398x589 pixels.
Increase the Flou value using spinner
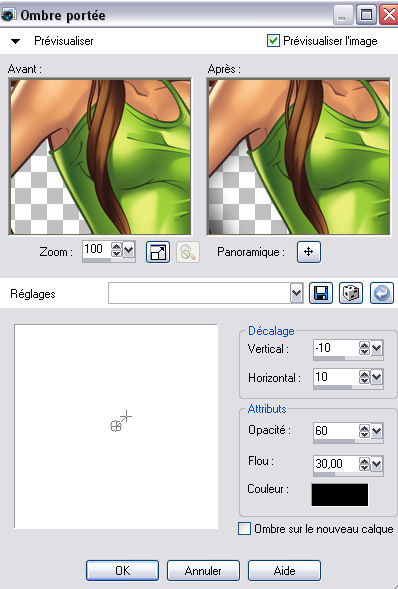pos(364,460)
